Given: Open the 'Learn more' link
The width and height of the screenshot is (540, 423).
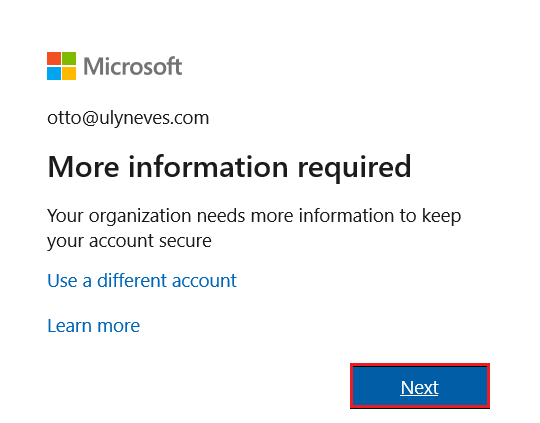Looking at the screenshot, I should coord(94,326).
